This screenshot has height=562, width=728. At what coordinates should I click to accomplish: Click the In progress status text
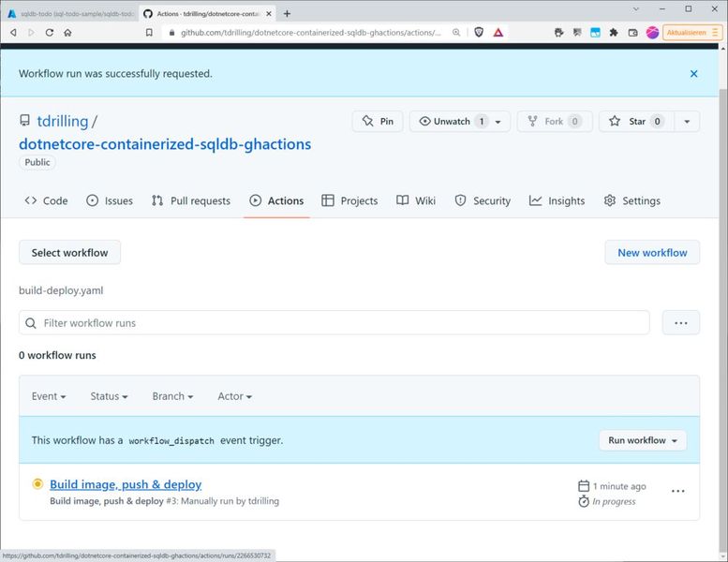click(x=614, y=502)
